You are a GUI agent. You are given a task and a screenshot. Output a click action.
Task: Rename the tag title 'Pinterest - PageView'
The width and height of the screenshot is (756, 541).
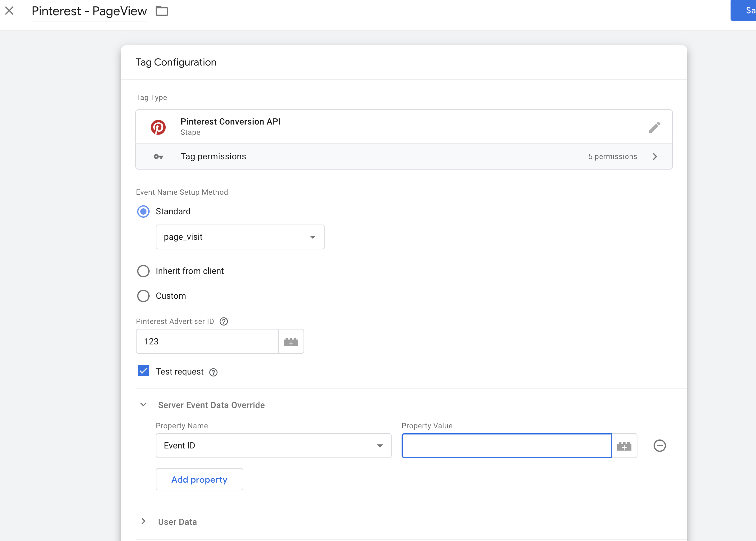(x=89, y=11)
